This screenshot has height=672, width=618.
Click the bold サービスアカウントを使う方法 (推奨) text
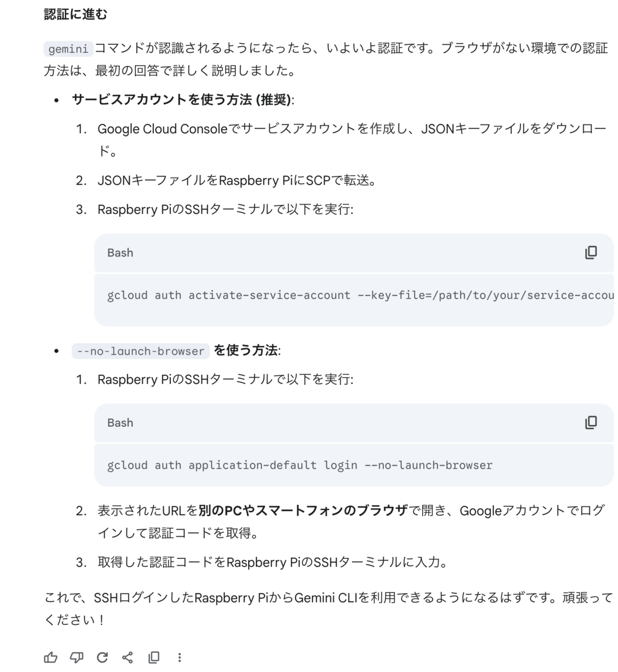click(182, 100)
